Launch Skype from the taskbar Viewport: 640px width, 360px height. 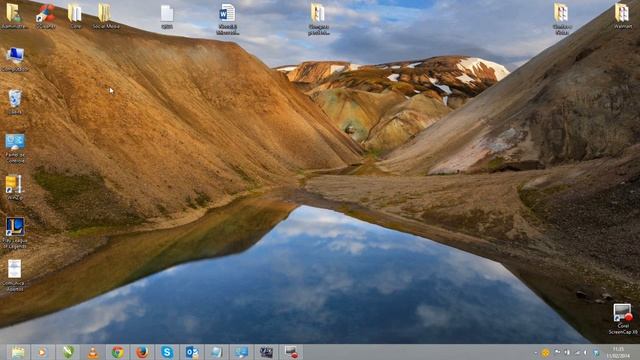point(167,352)
